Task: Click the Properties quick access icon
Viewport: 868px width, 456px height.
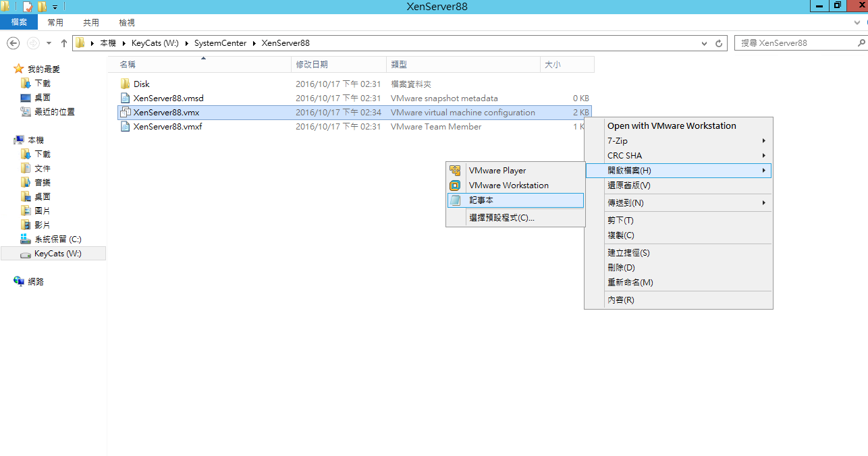Action: 28,7
